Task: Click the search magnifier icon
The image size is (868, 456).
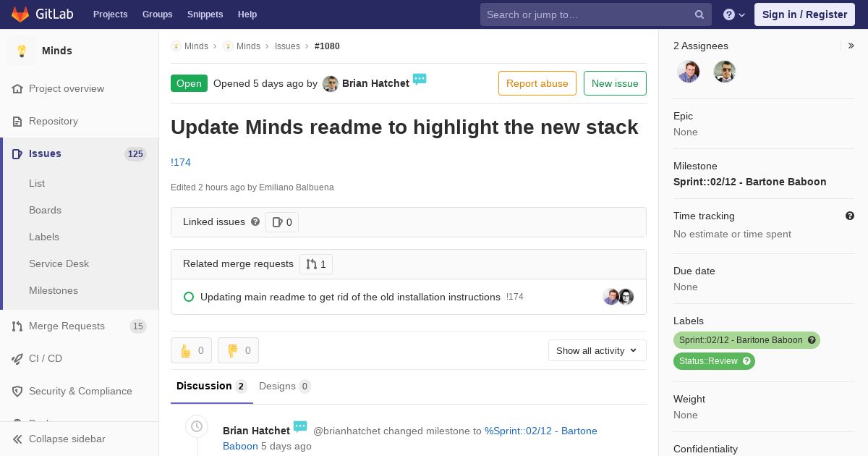Action: point(699,14)
